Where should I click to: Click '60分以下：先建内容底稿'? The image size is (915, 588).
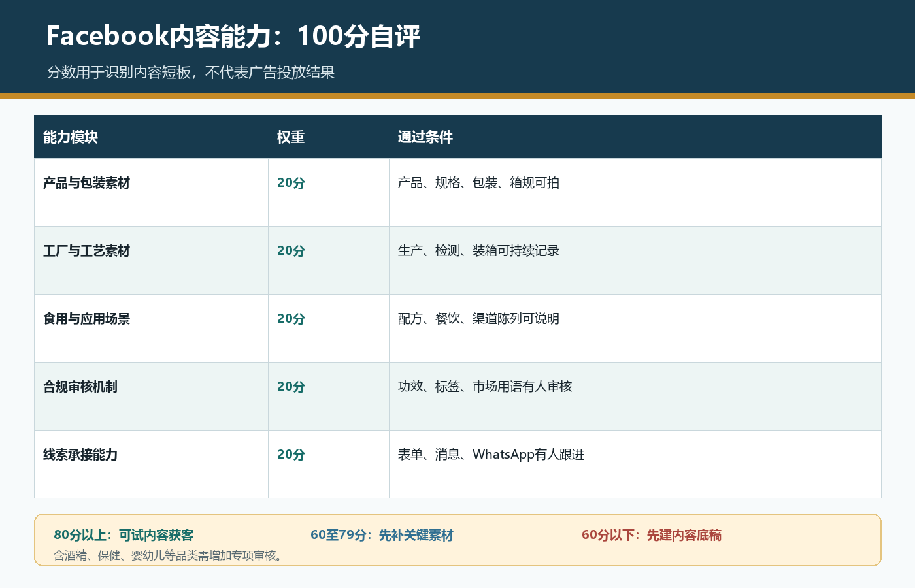point(652,535)
